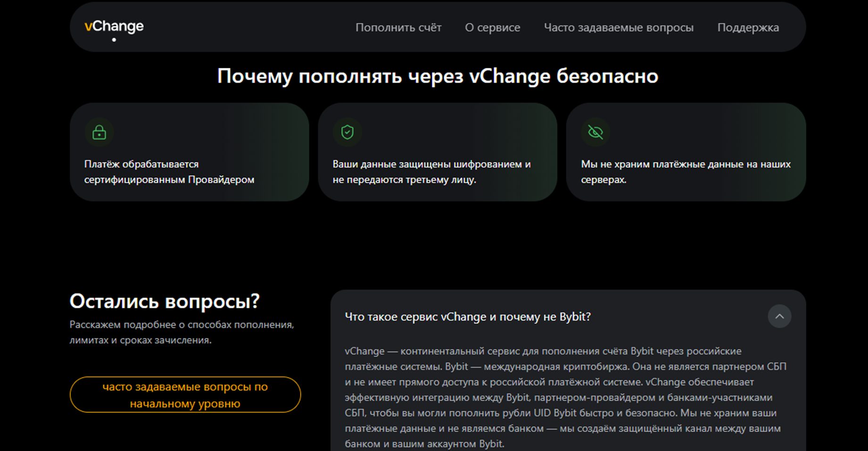Click the question Что такое сервис vChange
Viewport: 868px width, 451px height.
pos(468,317)
